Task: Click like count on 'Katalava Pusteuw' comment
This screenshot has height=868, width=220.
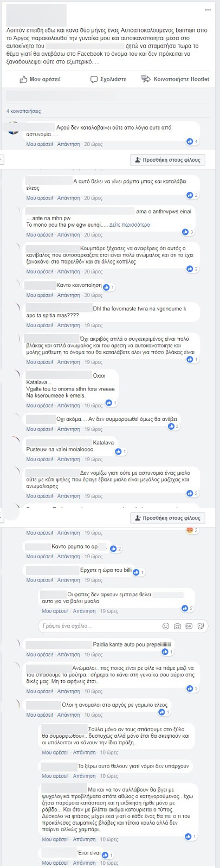Action: pos(120,451)
